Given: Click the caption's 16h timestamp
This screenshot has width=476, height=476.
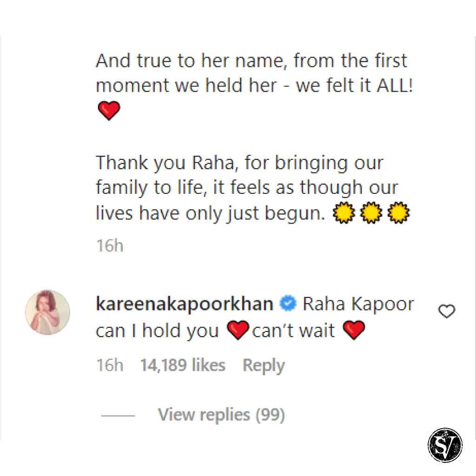Looking at the screenshot, I should pyautogui.click(x=110, y=245).
